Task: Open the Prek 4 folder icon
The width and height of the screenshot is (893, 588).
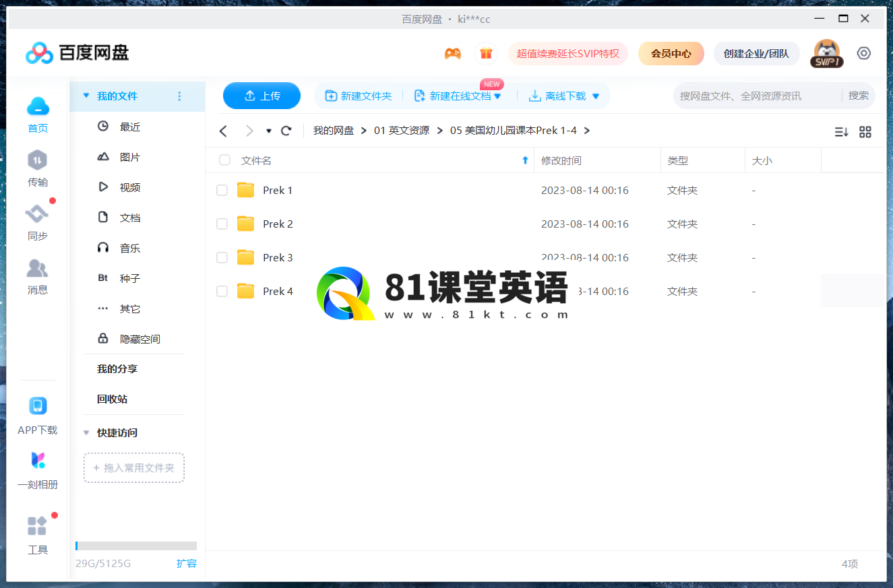Action: click(x=246, y=291)
